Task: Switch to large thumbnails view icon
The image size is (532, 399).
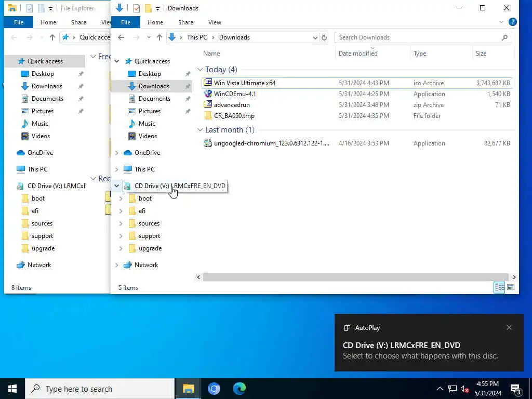Action: tap(511, 287)
